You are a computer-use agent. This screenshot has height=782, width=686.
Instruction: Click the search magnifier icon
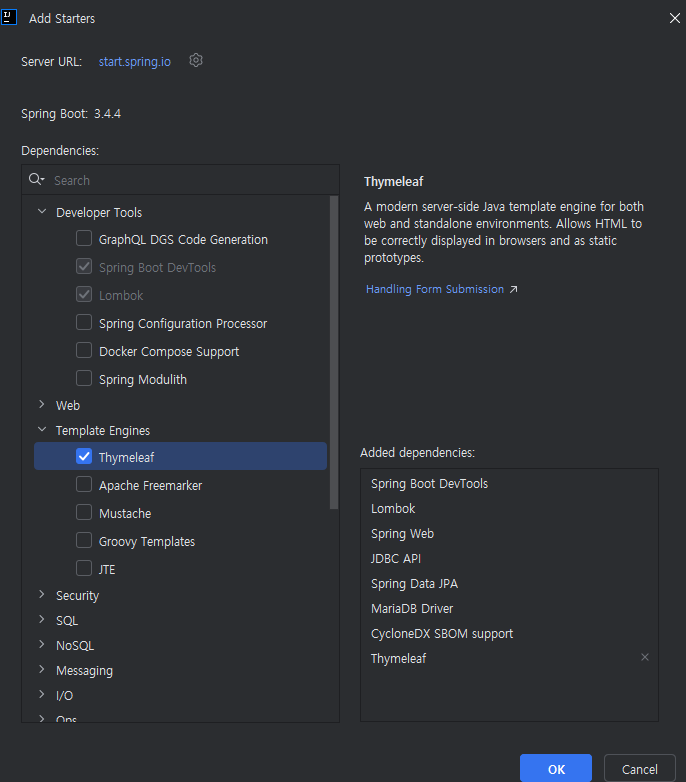36,179
